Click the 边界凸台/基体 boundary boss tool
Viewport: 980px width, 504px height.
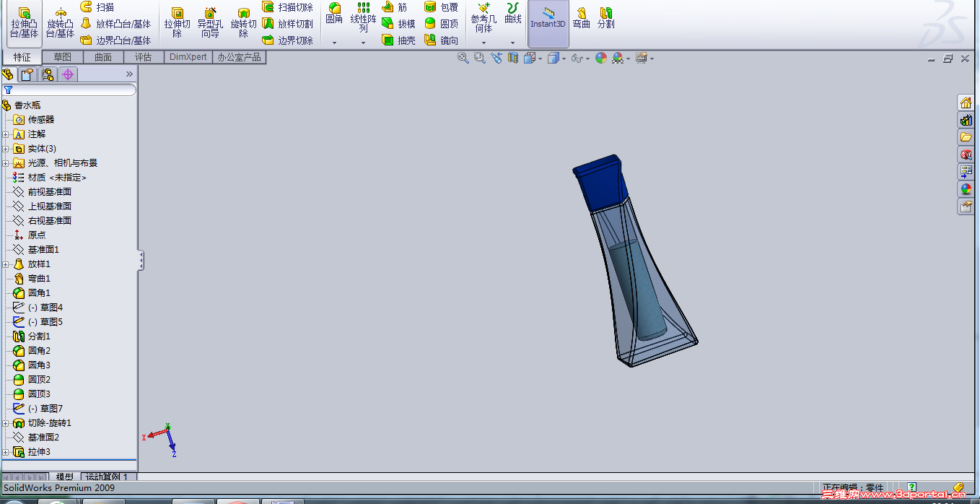click(115, 40)
